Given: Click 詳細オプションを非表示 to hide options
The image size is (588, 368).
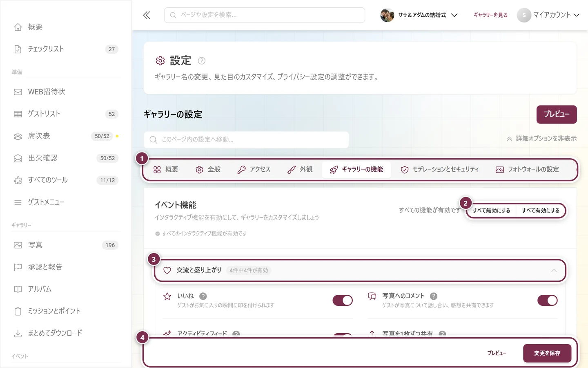Looking at the screenshot, I should click(x=541, y=139).
